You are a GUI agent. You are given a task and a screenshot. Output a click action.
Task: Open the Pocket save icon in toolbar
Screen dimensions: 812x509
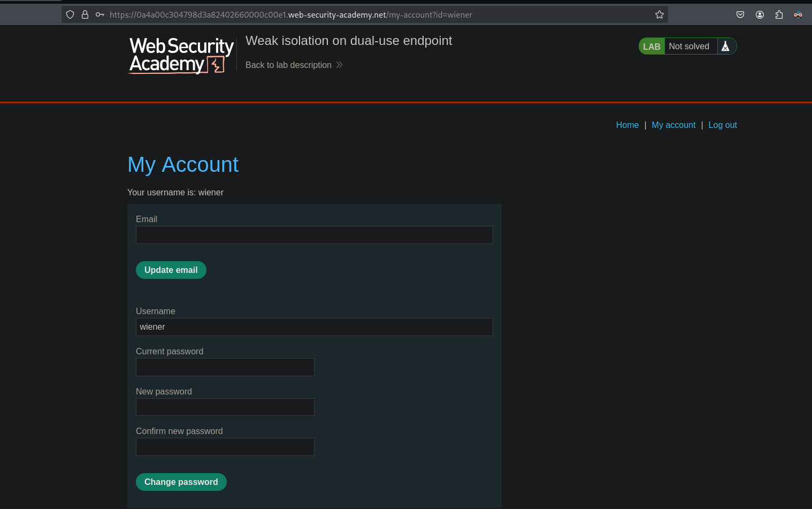(x=740, y=14)
